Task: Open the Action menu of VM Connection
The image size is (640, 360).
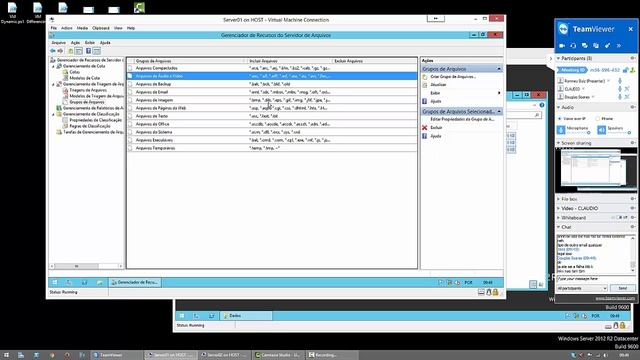Action: (67, 28)
